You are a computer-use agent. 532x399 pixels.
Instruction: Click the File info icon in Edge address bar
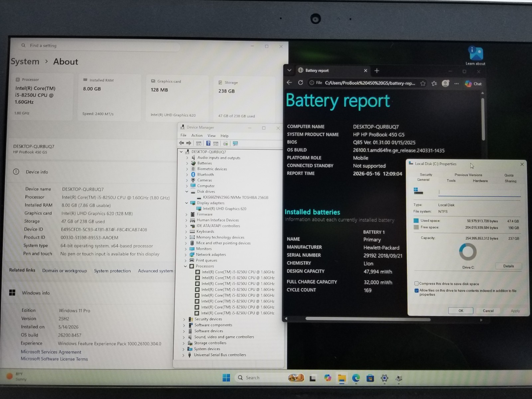click(x=316, y=83)
